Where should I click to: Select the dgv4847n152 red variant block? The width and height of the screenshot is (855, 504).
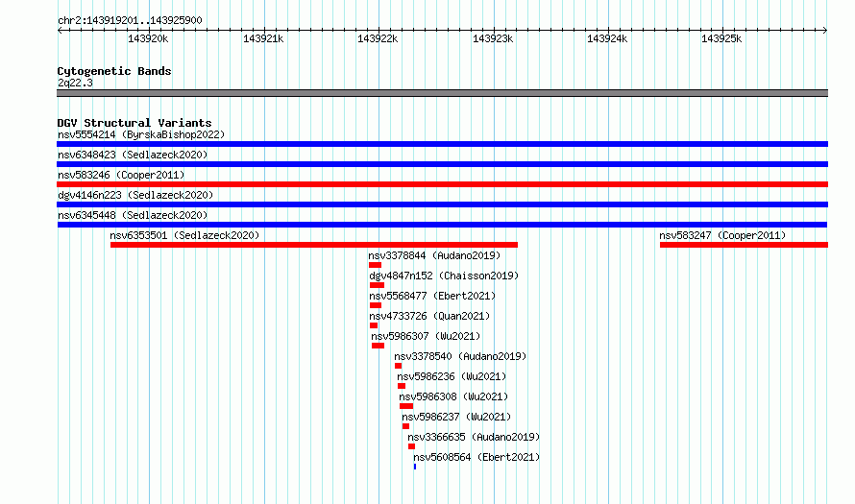point(377,285)
